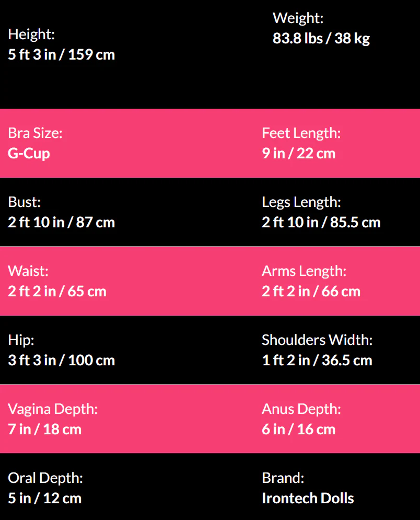Image resolution: width=420 pixels, height=520 pixels.
Task: Click the Height label
Action: [x=31, y=34]
